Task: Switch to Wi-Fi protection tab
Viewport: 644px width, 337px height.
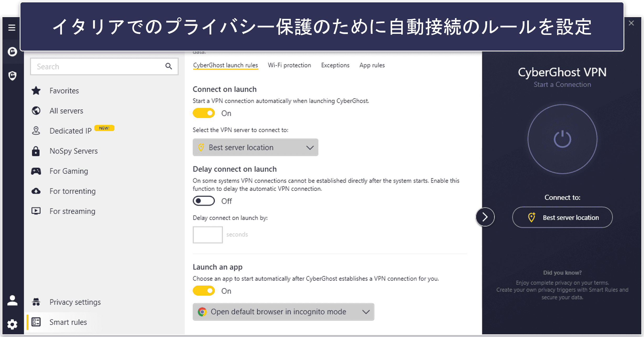Action: coord(289,65)
